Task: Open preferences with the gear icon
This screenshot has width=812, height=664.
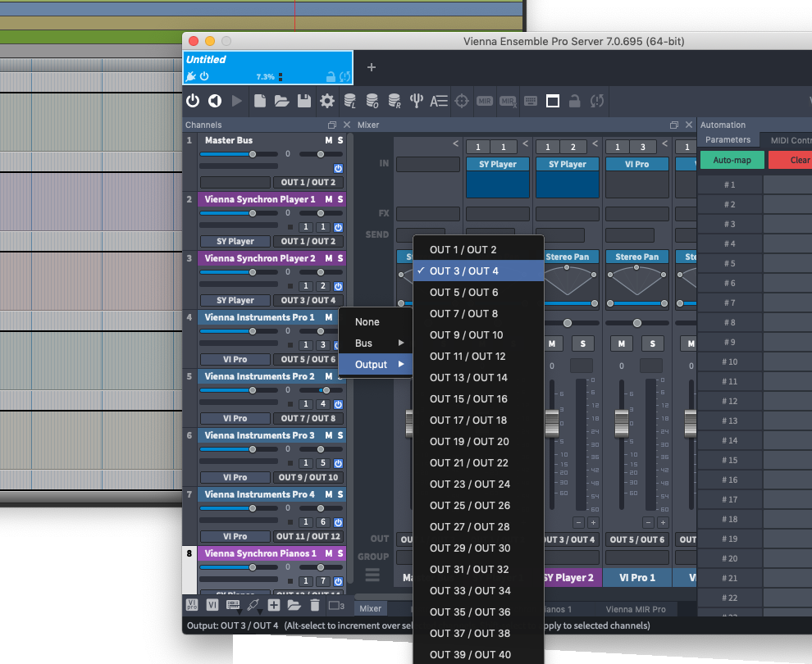Action: point(327,100)
